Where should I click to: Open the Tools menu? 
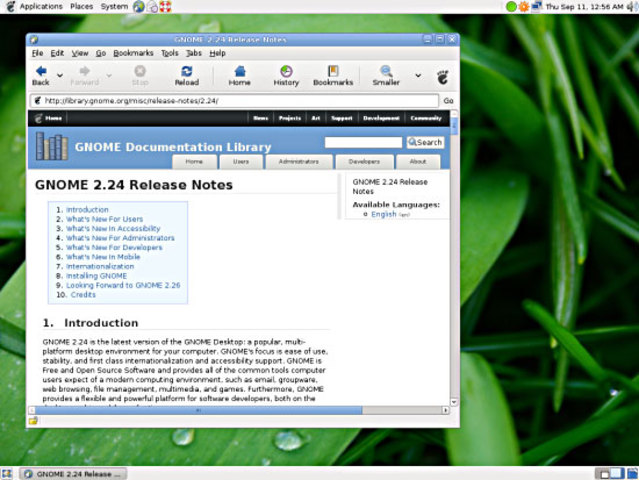170,53
